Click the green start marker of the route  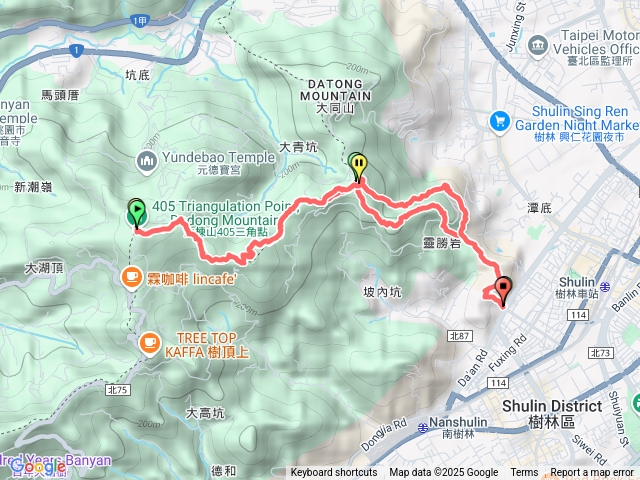(x=136, y=214)
